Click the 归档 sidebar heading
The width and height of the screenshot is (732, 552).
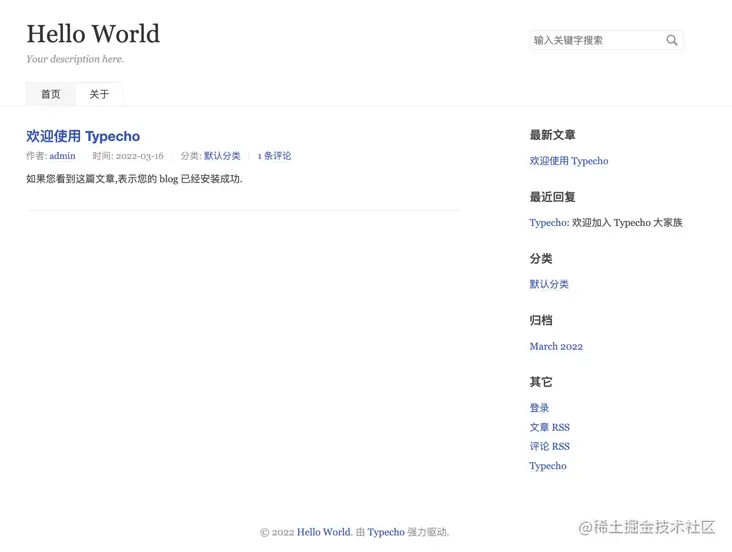point(541,320)
